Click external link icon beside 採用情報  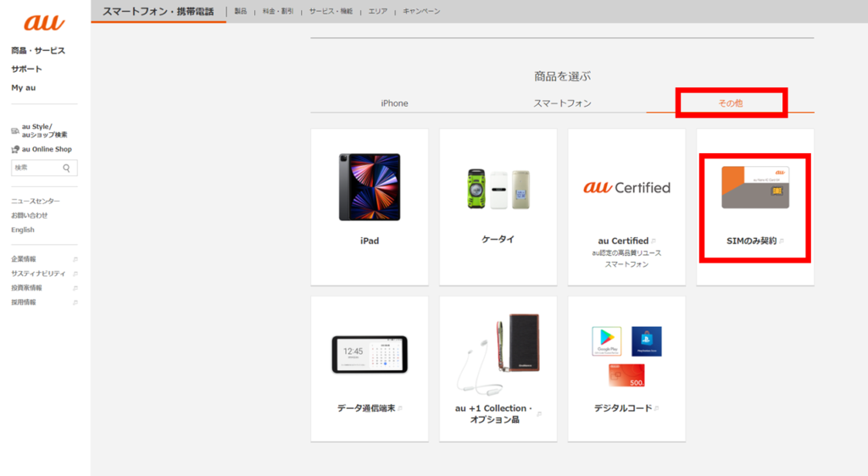(x=75, y=302)
